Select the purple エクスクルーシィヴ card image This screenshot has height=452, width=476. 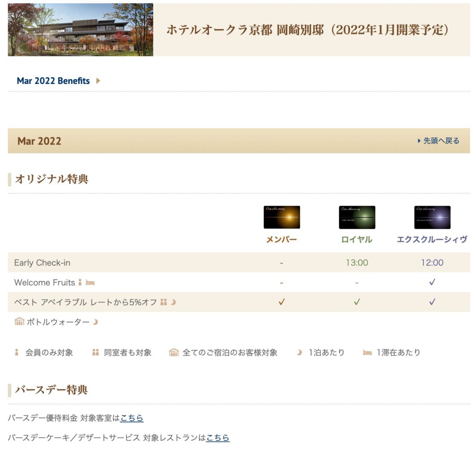click(x=432, y=217)
